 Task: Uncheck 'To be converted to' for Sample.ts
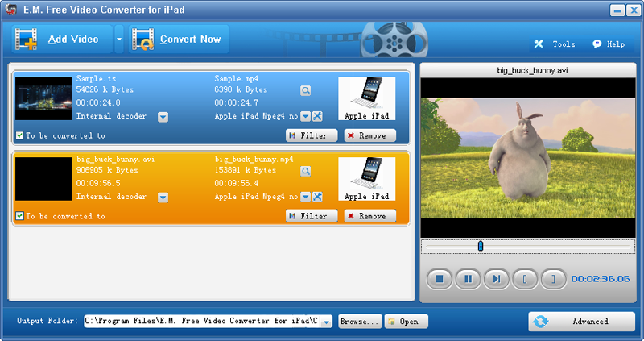tap(19, 135)
